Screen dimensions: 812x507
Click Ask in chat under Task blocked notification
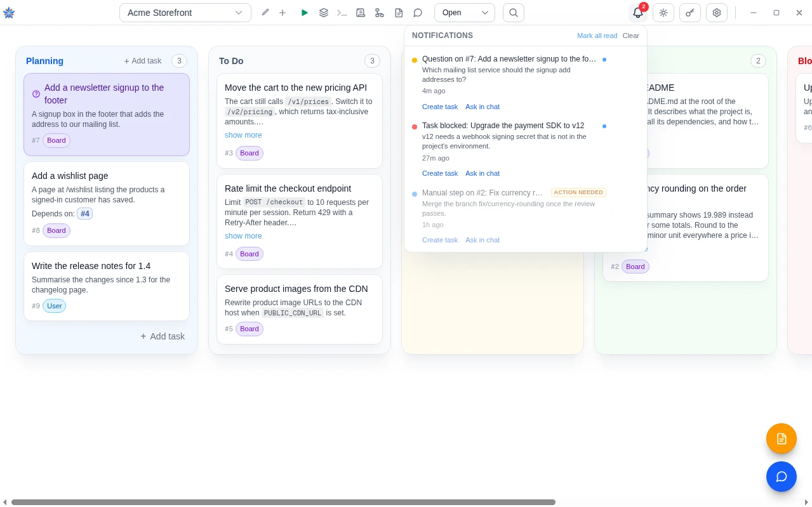click(483, 173)
